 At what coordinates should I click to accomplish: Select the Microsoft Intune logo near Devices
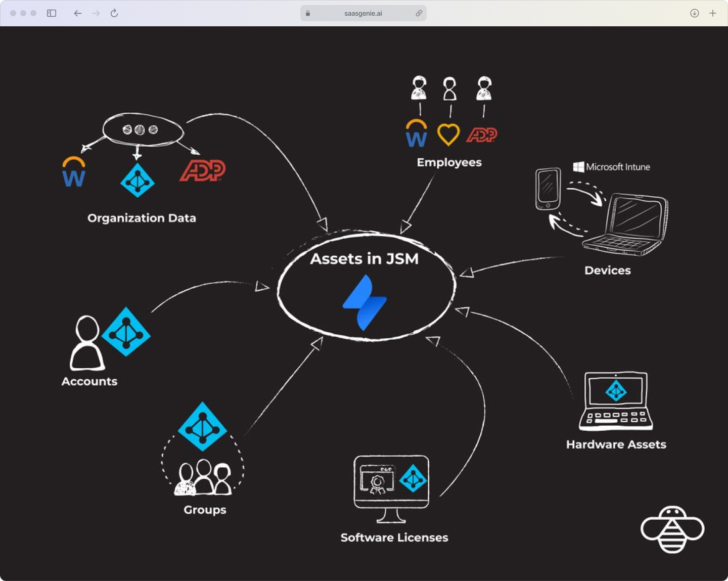coord(611,167)
